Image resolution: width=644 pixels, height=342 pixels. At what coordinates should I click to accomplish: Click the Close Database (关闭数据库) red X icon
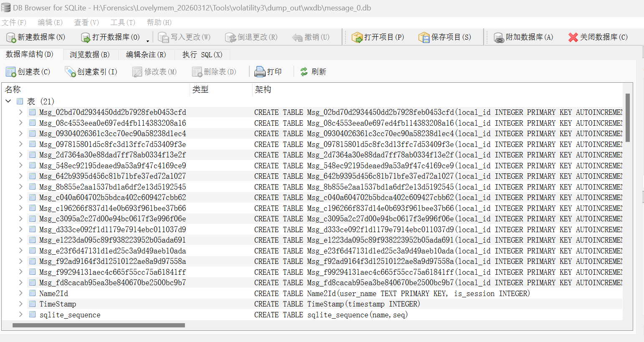pyautogui.click(x=573, y=38)
